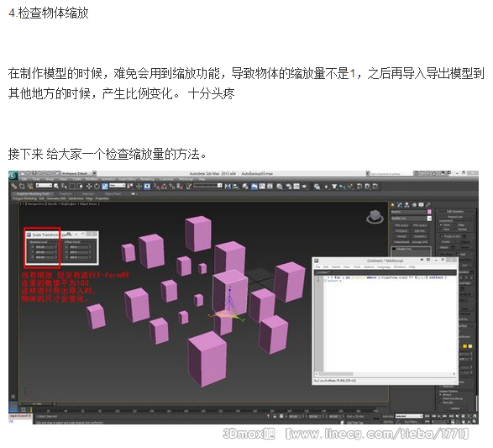Click the TurboSmooth modifier button
Viewport: 493px width, 448px height.
pos(401,242)
